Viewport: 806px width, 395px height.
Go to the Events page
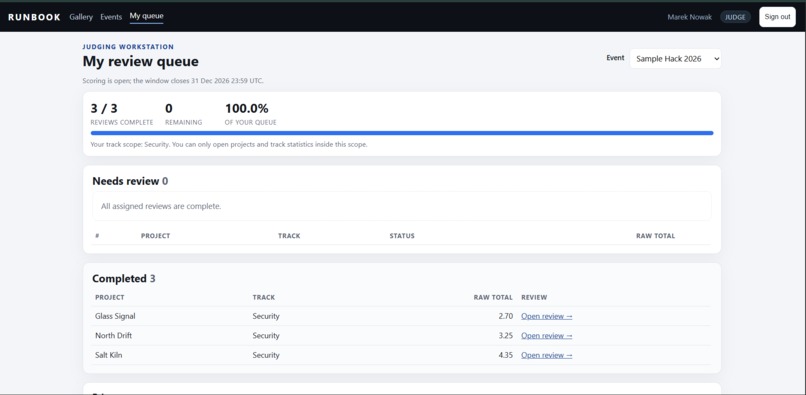coord(111,17)
